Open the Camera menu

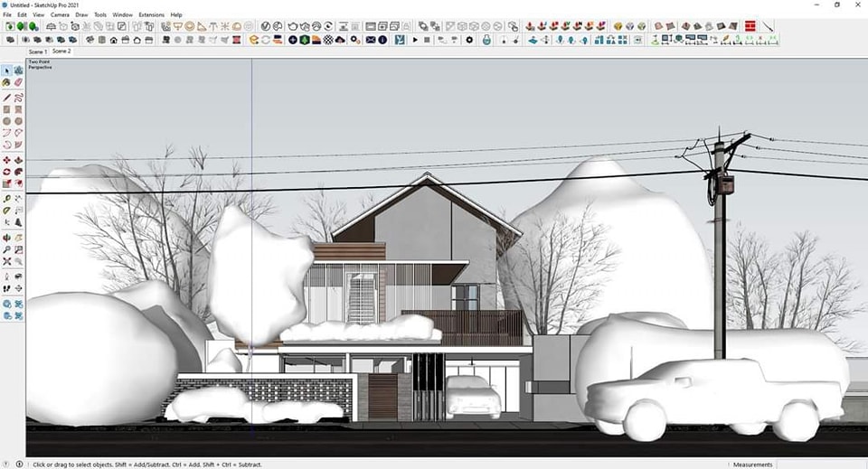coord(60,14)
